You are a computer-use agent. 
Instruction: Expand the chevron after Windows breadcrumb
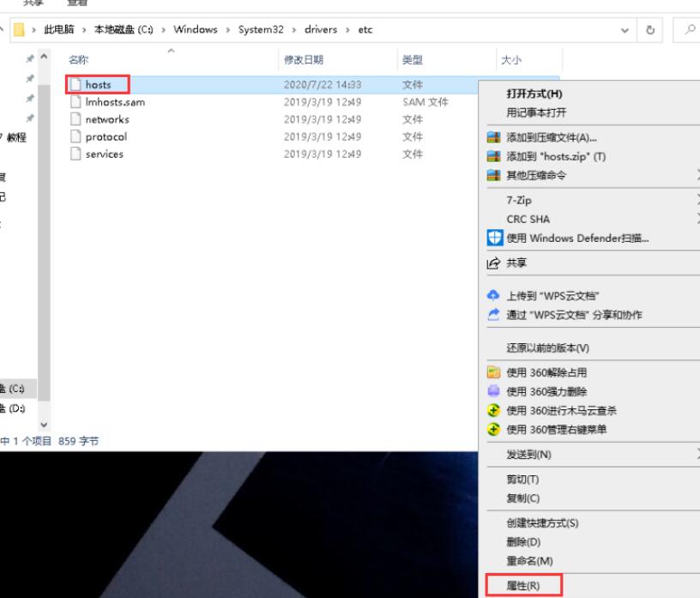(228, 30)
